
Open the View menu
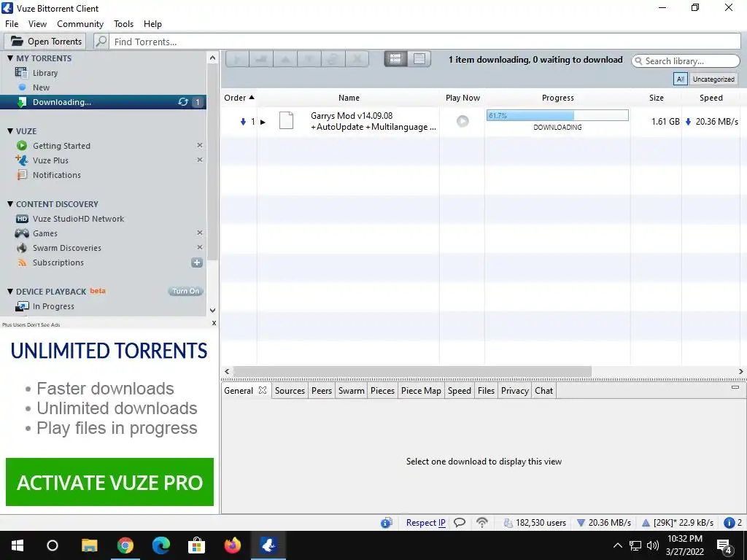tap(37, 24)
